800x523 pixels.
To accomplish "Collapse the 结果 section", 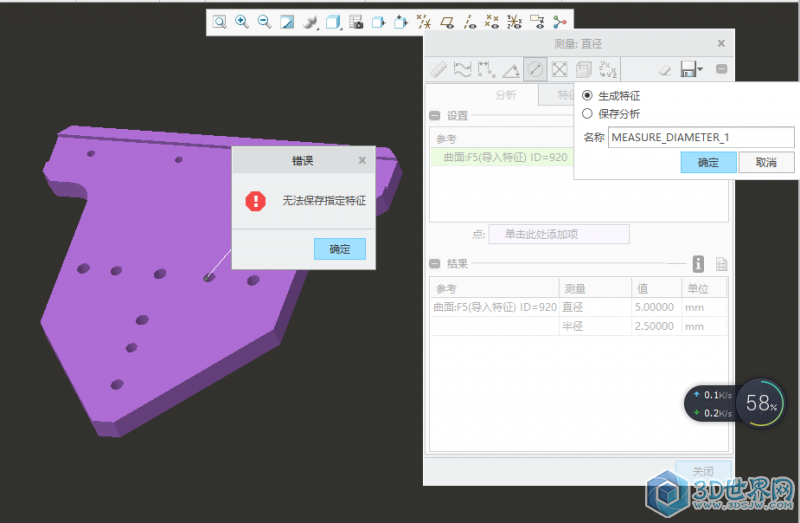I will point(435,264).
